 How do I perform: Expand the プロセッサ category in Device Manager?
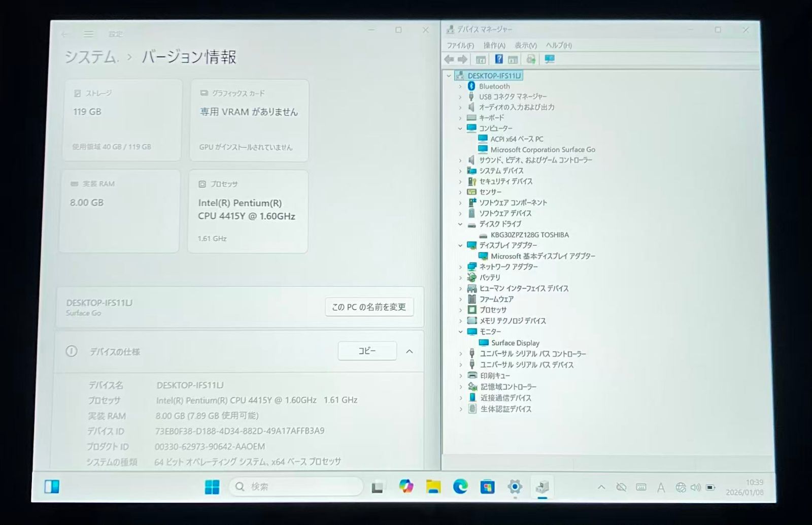461,310
